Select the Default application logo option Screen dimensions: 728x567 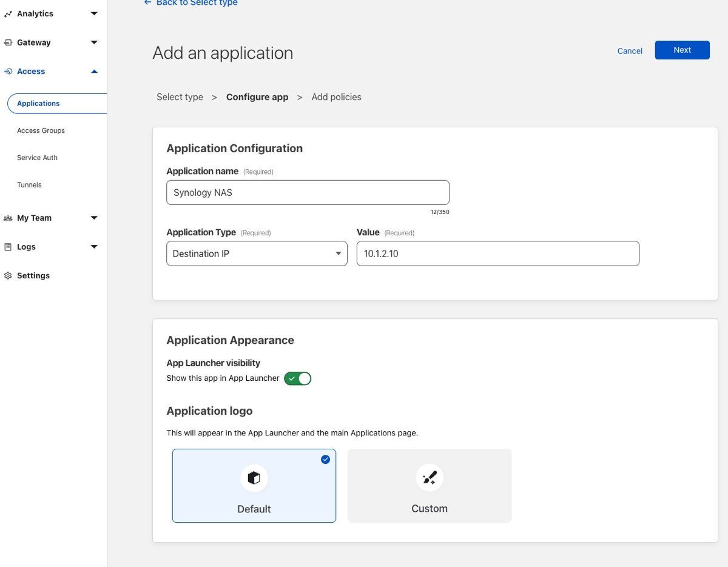(254, 486)
